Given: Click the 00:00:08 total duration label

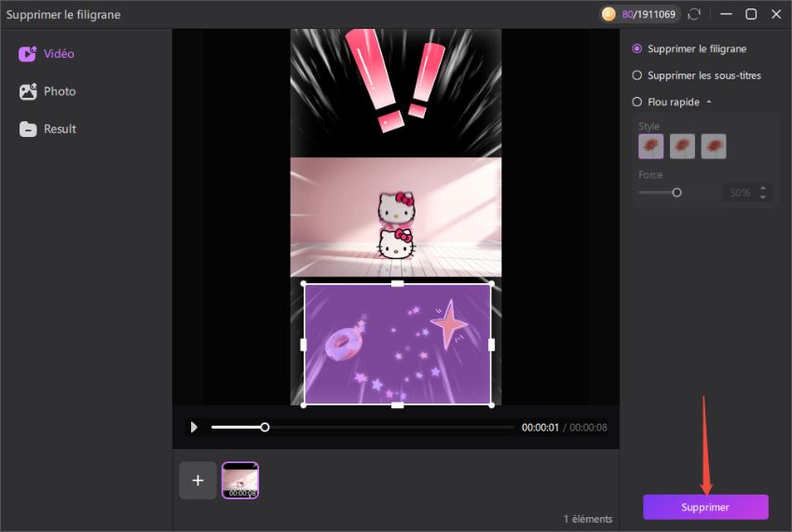Looking at the screenshot, I should pos(588,428).
